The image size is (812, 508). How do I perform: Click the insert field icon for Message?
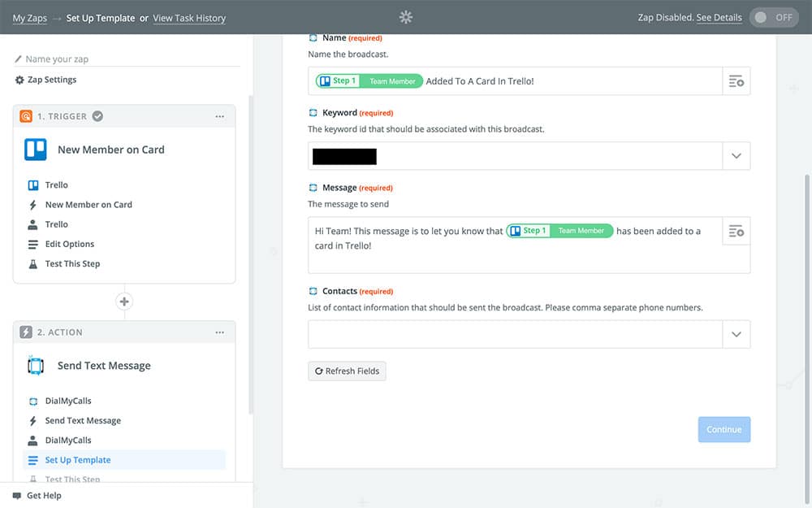coord(736,232)
